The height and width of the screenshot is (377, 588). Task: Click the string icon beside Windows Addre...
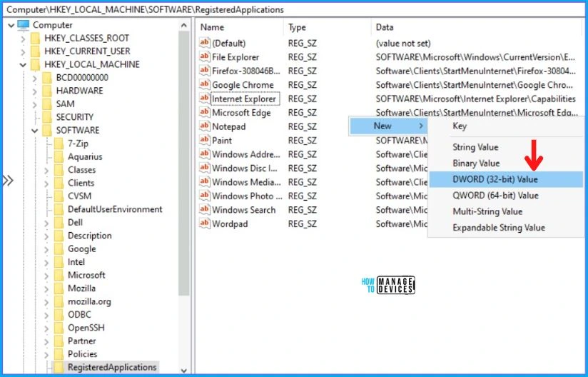pyautogui.click(x=204, y=154)
